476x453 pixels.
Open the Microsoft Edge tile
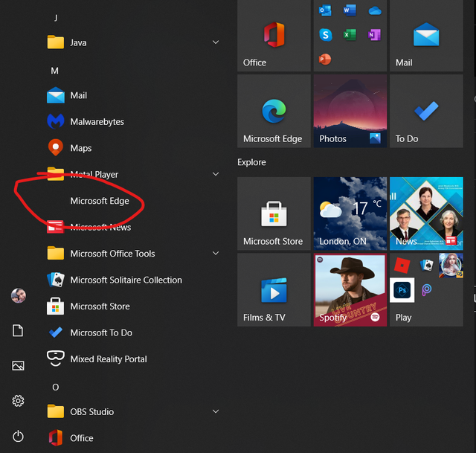tap(274, 111)
